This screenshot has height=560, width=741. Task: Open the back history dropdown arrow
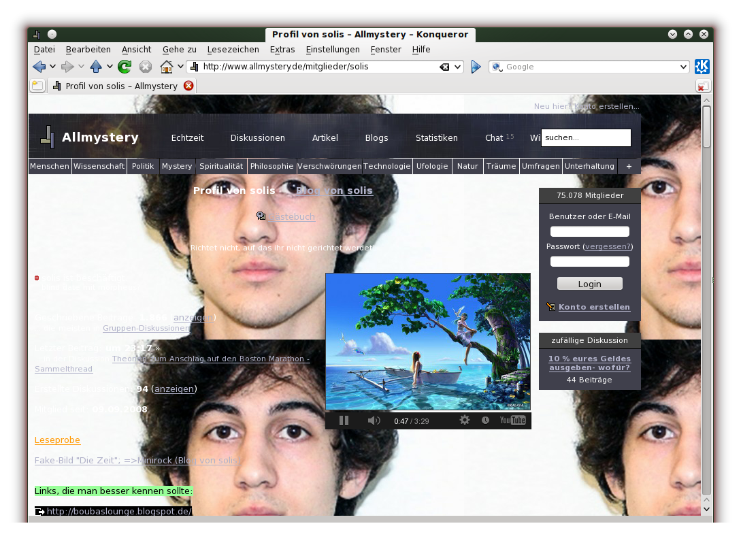(x=52, y=67)
